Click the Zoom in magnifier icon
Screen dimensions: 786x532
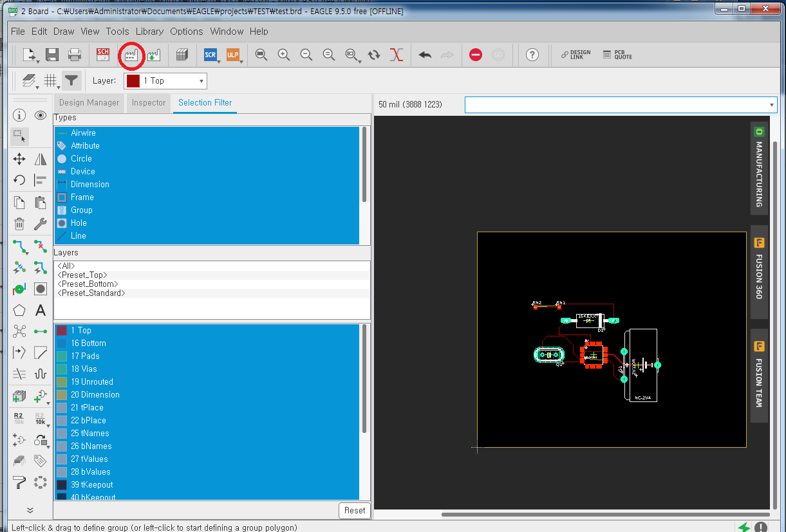284,55
